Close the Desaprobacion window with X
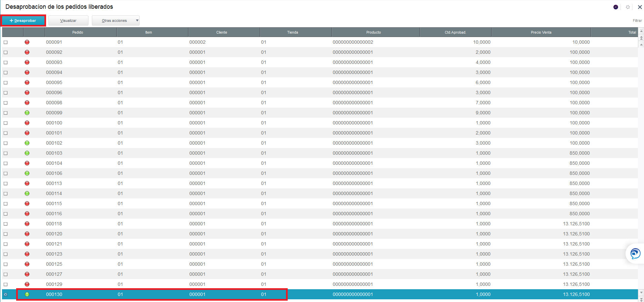This screenshot has width=644, height=302. click(x=640, y=7)
